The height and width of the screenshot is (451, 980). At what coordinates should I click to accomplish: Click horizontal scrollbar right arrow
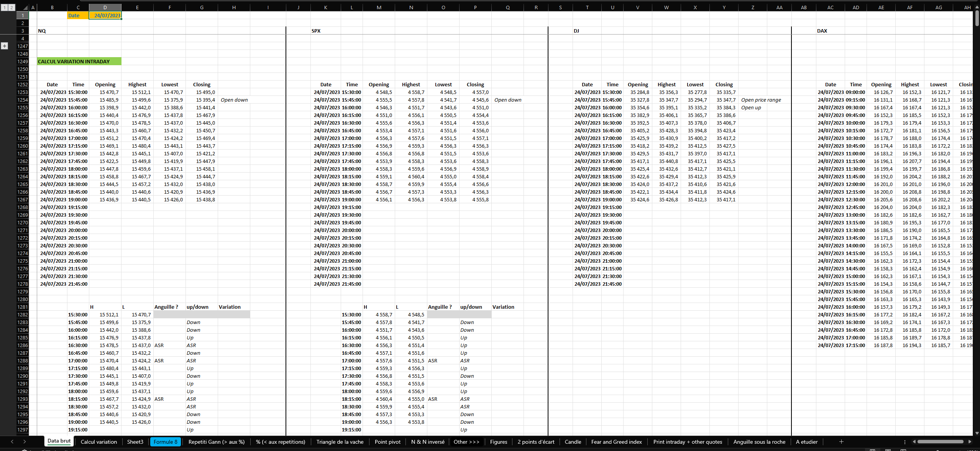point(970,442)
